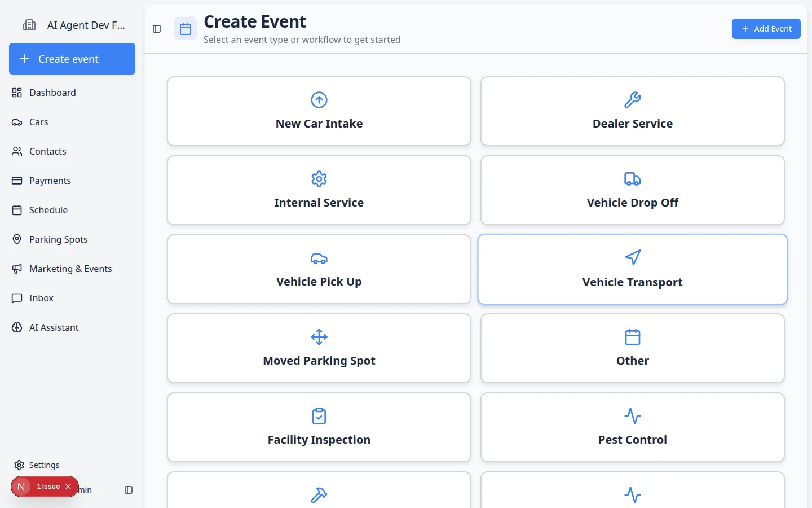Viewport: 812px width, 508px height.
Task: Click the clipboard check Facility Inspection icon
Action: point(319,416)
